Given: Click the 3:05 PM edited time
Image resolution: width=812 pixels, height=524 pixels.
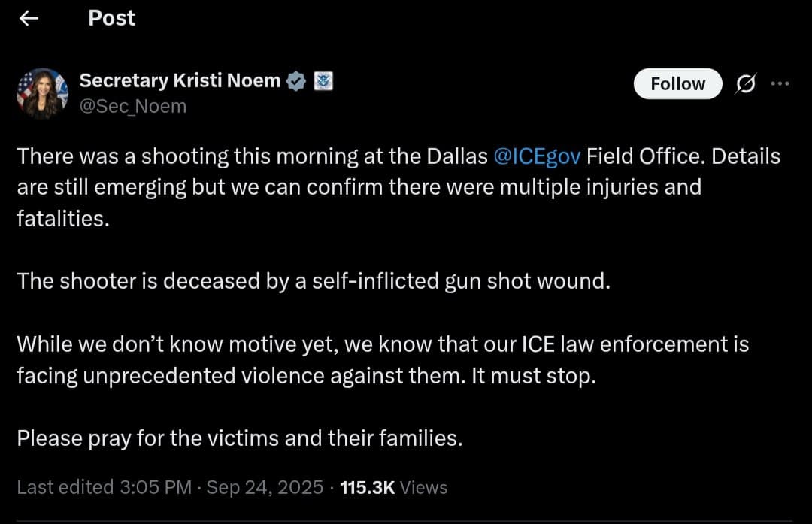Looking at the screenshot, I should (152, 487).
